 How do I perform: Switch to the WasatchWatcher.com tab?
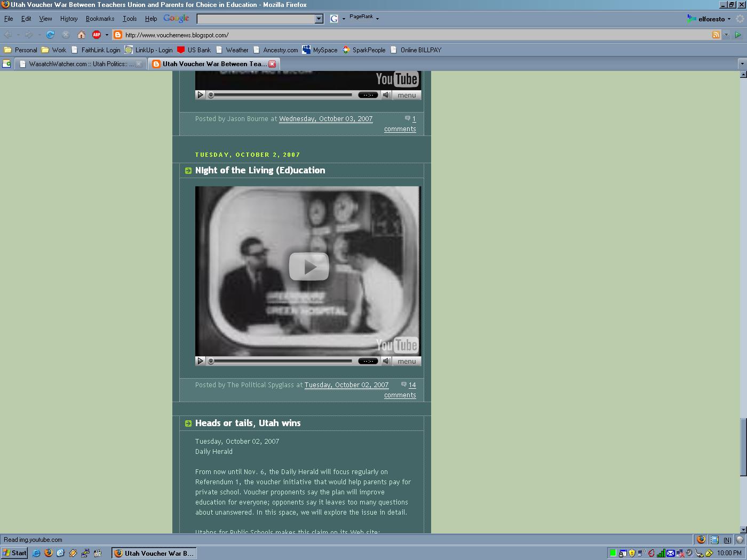[81, 64]
